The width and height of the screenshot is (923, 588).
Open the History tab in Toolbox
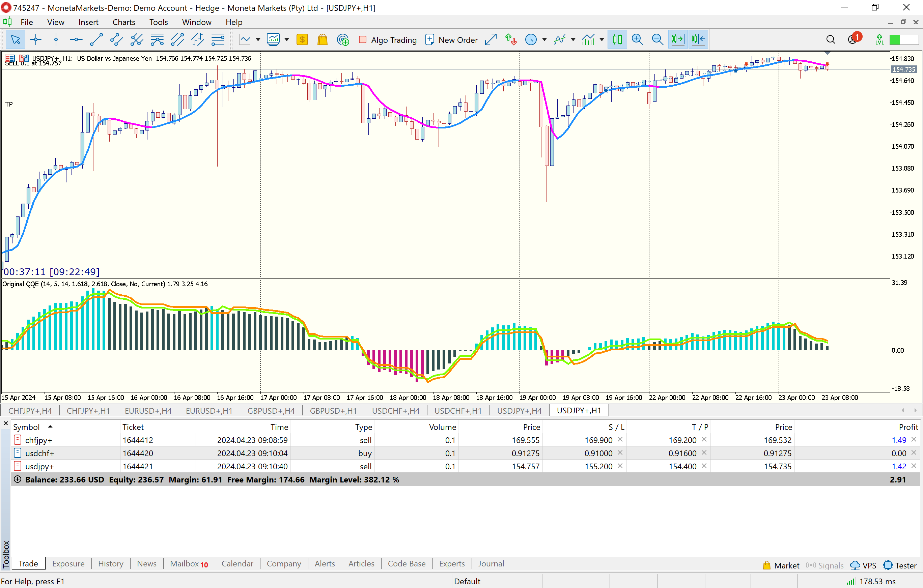point(110,563)
